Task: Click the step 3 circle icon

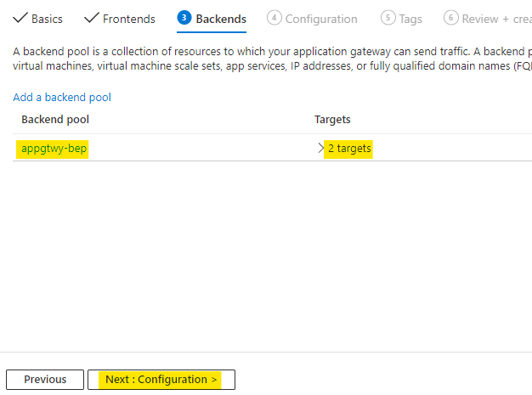Action: [x=184, y=18]
